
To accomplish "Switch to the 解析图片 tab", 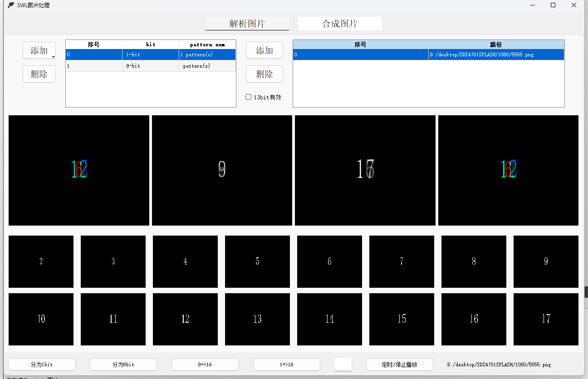I will tap(247, 24).
